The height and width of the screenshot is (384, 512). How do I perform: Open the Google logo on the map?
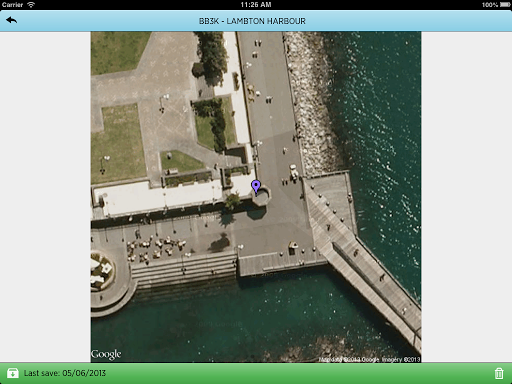click(x=106, y=354)
